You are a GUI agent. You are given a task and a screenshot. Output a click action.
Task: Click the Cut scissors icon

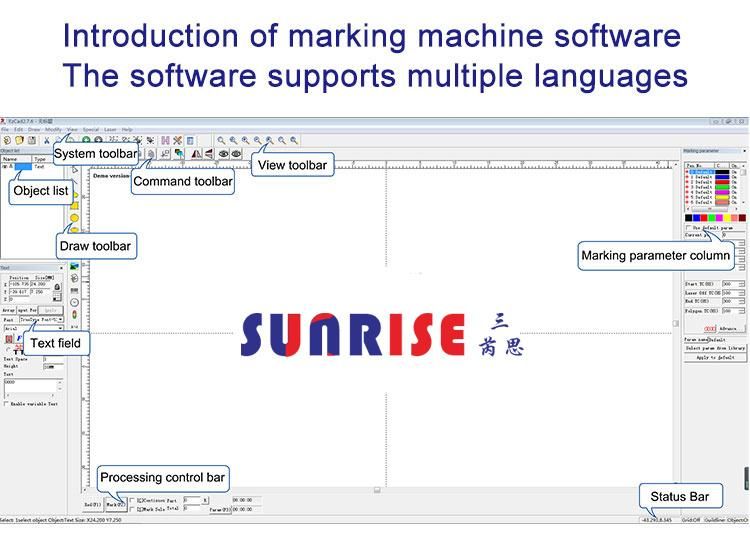[46, 140]
